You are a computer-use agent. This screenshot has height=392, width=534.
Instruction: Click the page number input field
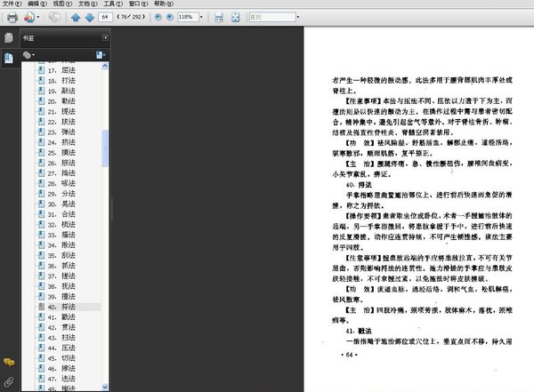[x=106, y=17]
